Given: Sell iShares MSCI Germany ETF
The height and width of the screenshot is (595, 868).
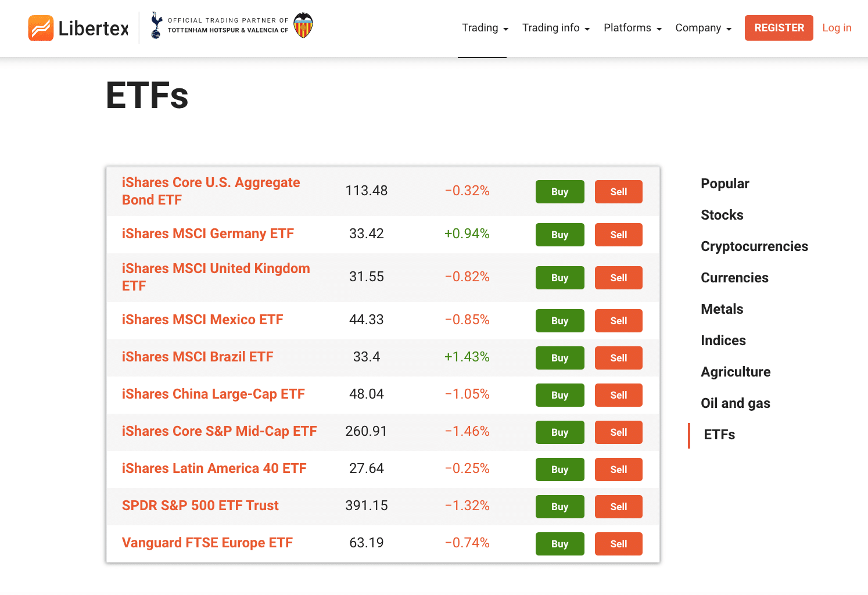Looking at the screenshot, I should (618, 235).
